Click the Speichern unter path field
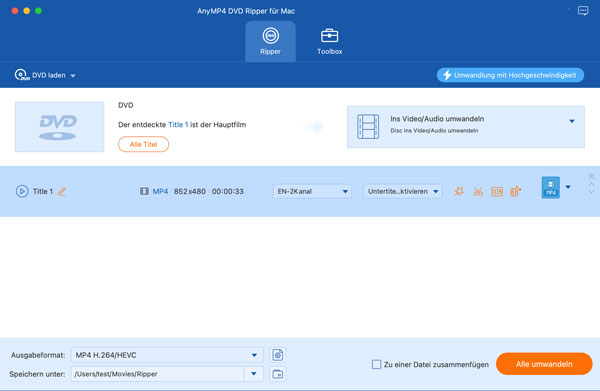Image resolution: width=600 pixels, height=391 pixels. click(157, 374)
